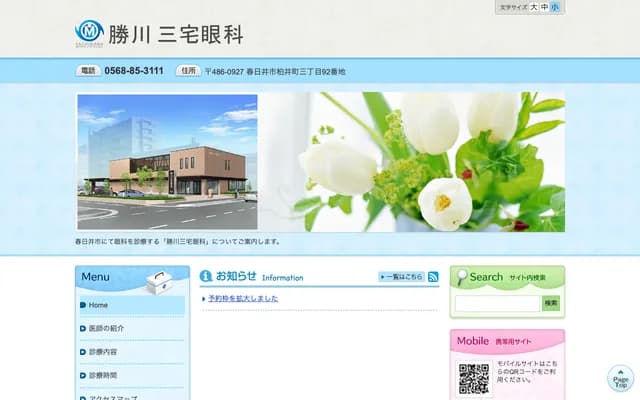Open the アクセスマップ menu item

[x=132, y=397]
